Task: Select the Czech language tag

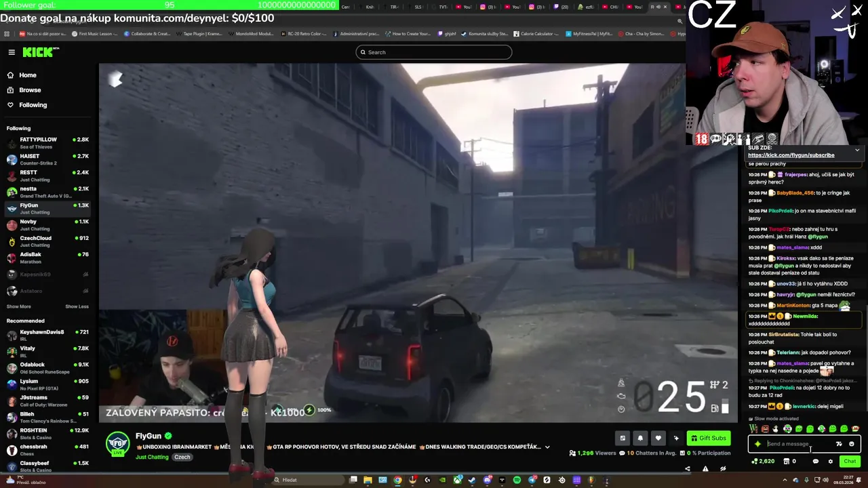Action: coord(182,457)
